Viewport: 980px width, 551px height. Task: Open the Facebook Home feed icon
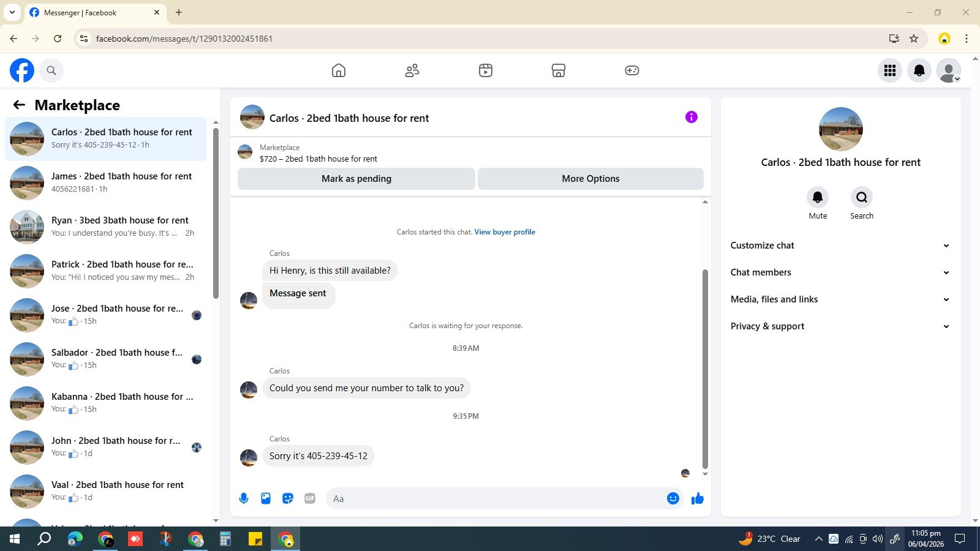click(x=339, y=70)
